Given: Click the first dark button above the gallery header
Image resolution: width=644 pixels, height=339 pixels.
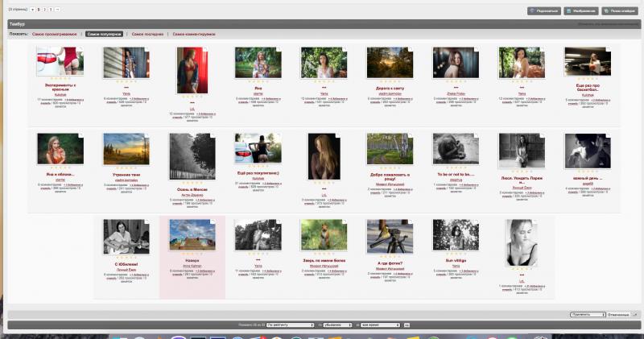Looking at the screenshot, I should 544,11.
